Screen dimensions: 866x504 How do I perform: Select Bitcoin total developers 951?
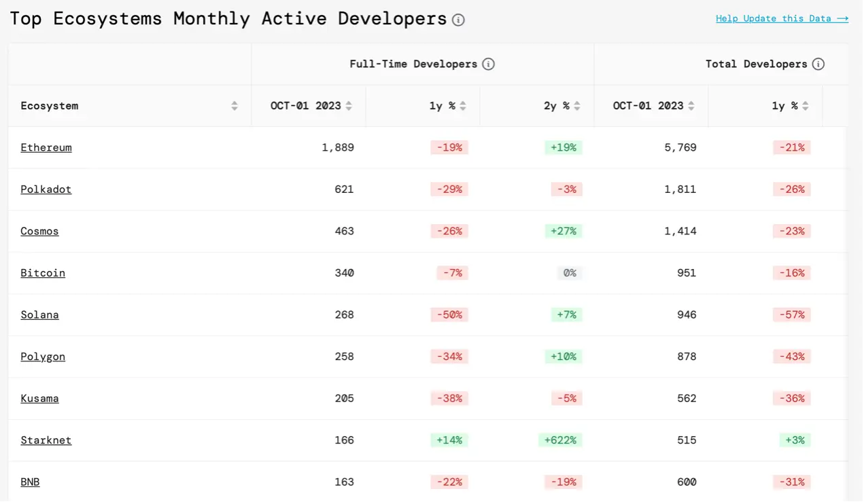pos(687,273)
